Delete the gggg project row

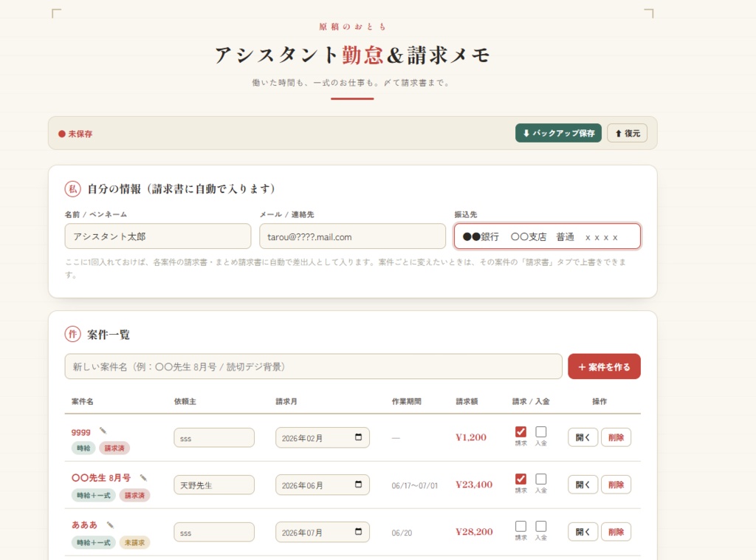616,437
